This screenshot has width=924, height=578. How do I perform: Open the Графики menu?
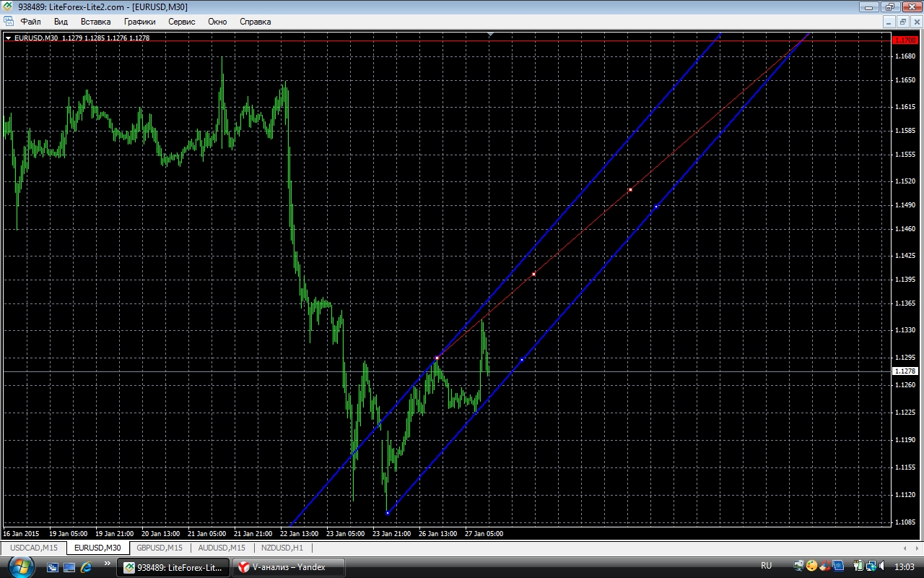139,22
